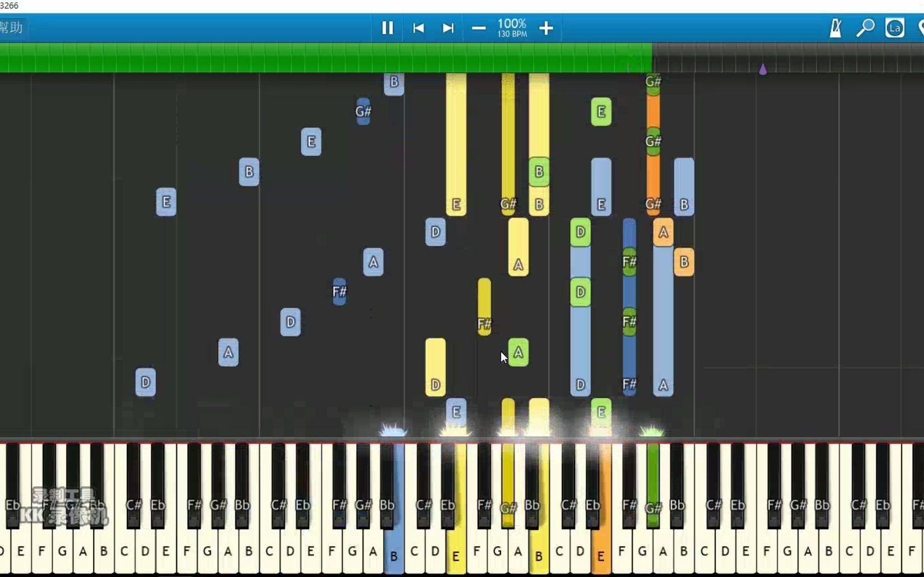The image size is (924, 577).
Task: Pause the song playback
Action: pyautogui.click(x=387, y=28)
